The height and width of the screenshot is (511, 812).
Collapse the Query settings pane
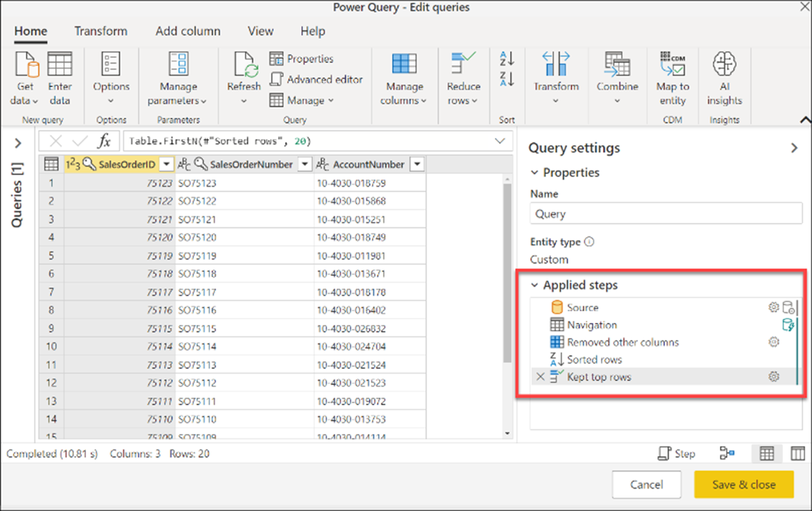tap(795, 148)
